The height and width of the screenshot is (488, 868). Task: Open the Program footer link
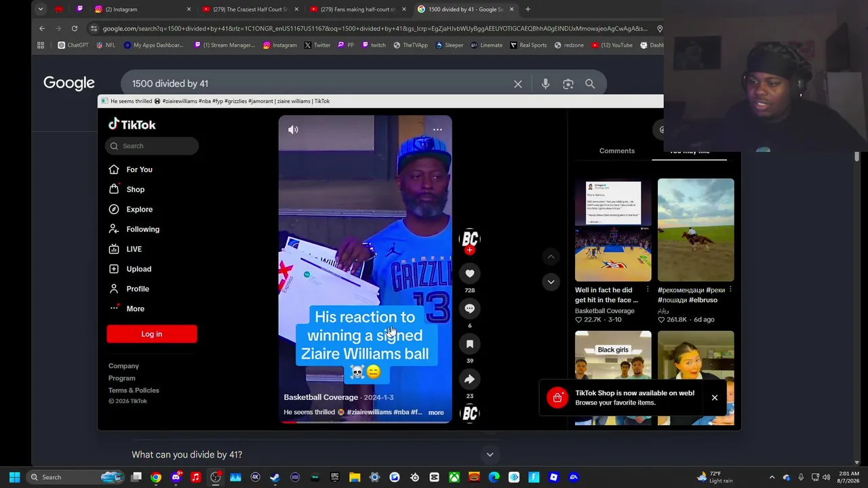122,378
